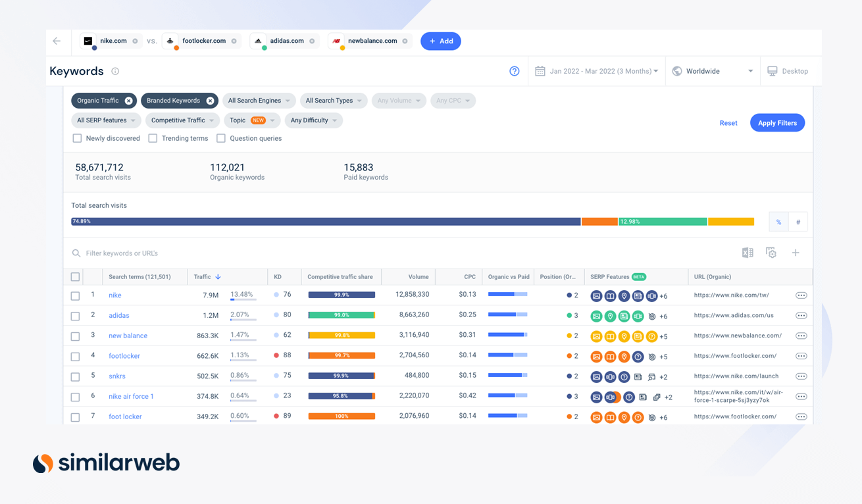
Task: Check the adidas row checkbox
Action: pyautogui.click(x=75, y=316)
